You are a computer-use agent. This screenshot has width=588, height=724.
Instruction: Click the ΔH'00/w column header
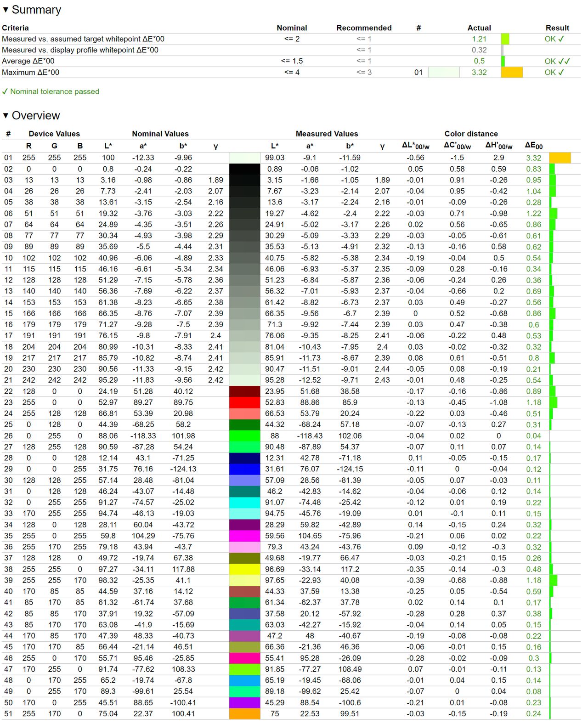tap(499, 146)
